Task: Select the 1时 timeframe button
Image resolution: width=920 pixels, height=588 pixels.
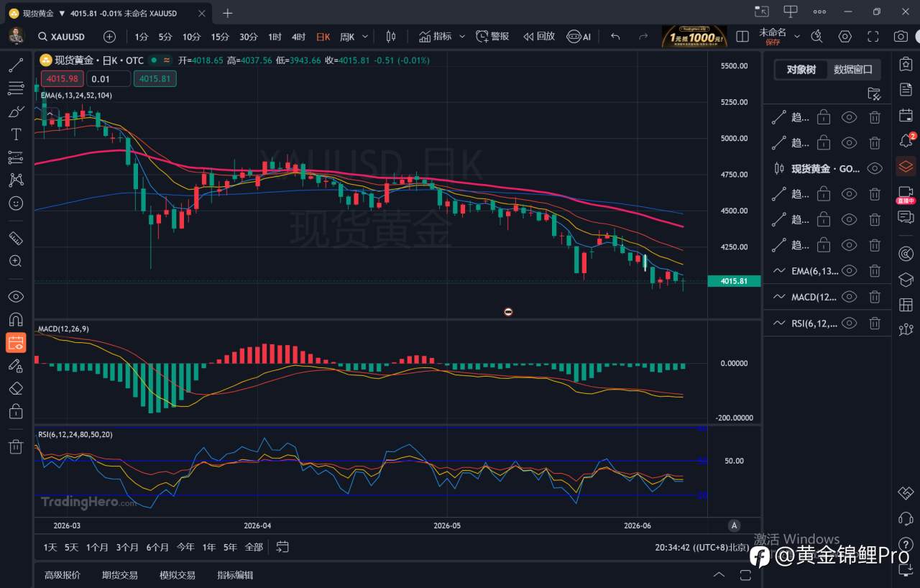Action: pos(275,37)
